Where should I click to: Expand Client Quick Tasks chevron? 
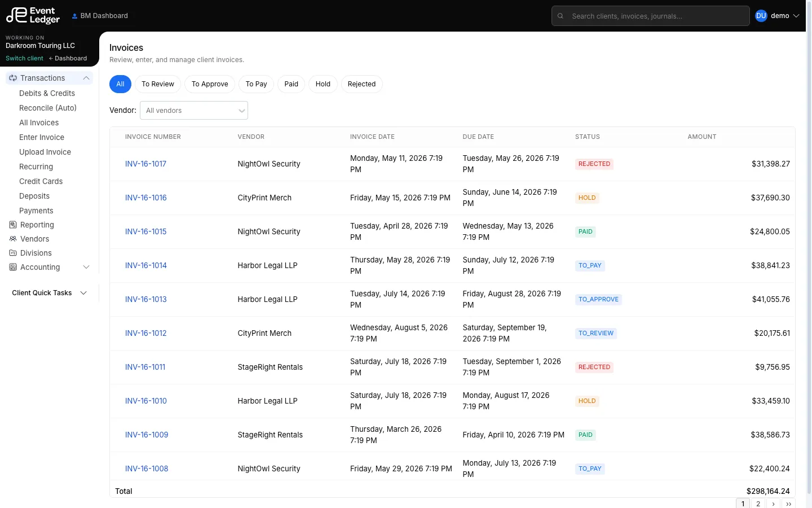click(83, 293)
